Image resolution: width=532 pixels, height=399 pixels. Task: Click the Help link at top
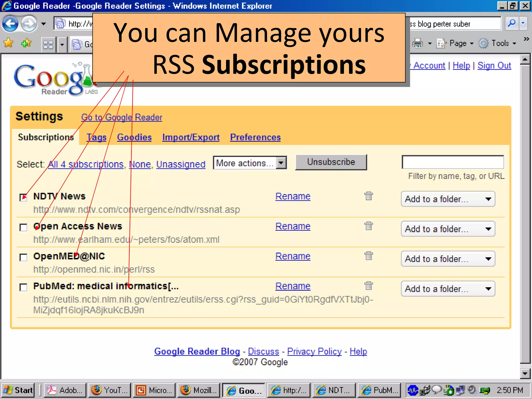(x=461, y=65)
